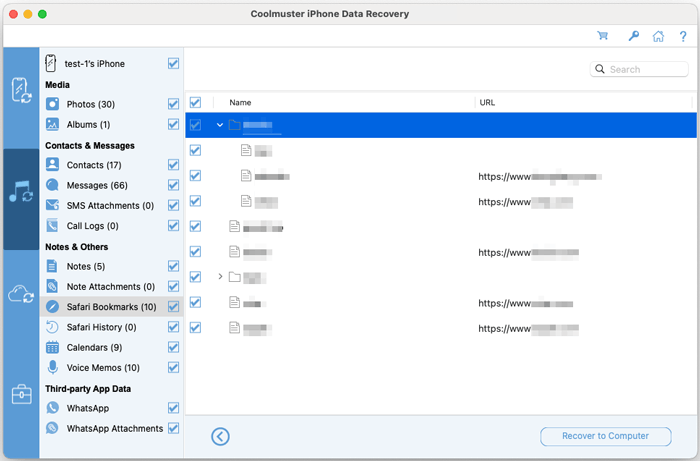
Task: Click the Call Logs phone icon
Action: (x=52, y=225)
